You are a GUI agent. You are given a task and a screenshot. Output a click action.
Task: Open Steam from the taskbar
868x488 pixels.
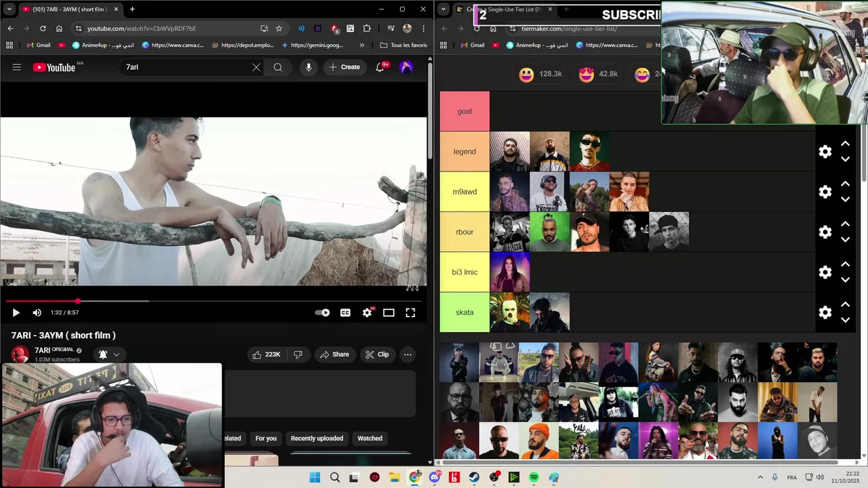pyautogui.click(x=474, y=478)
